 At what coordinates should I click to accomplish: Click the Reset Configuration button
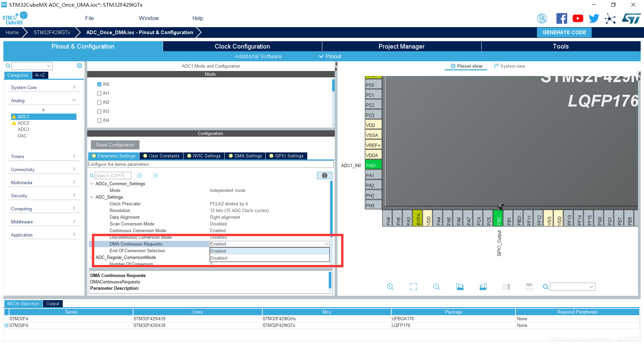115,145
